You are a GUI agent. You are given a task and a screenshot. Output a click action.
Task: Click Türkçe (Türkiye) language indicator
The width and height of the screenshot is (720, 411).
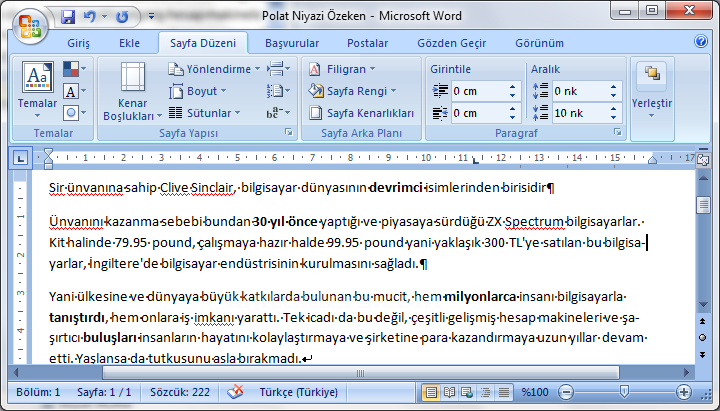coord(298,392)
